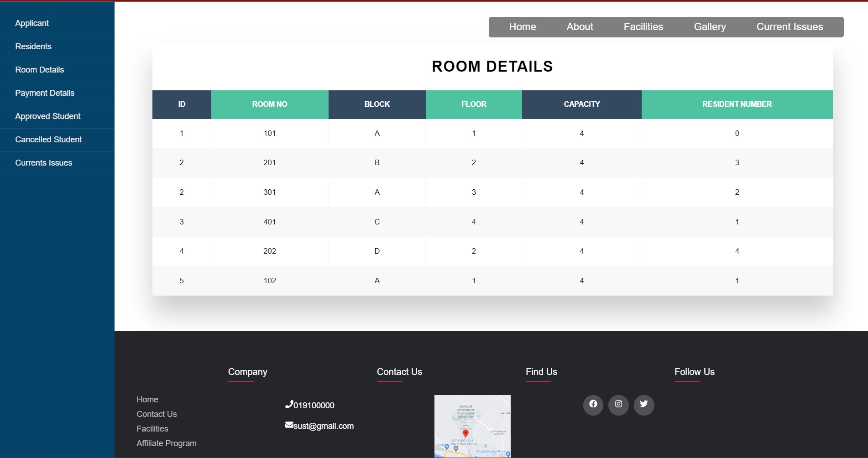Follow the footer Facilities link
This screenshot has width=868, height=458.
point(152,429)
